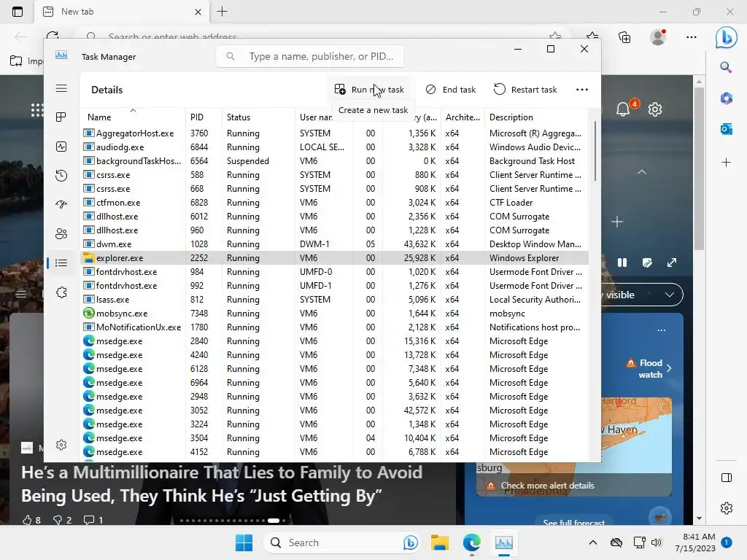Open Outlook in Edge sidebar
The image size is (747, 560).
pyautogui.click(x=726, y=128)
